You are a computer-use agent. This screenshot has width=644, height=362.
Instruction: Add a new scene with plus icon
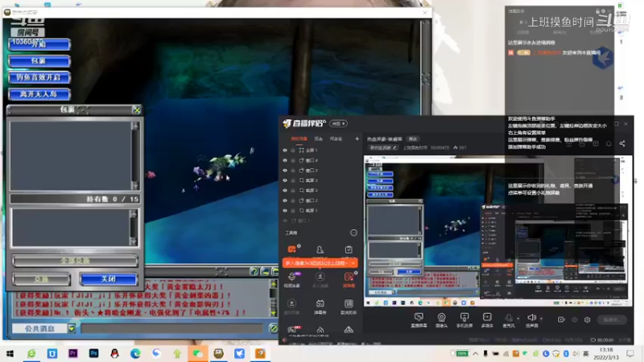(x=357, y=138)
